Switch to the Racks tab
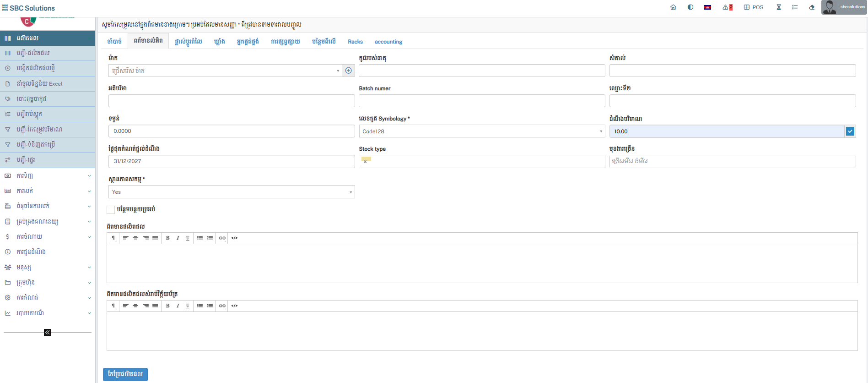The image size is (868, 383). (355, 42)
